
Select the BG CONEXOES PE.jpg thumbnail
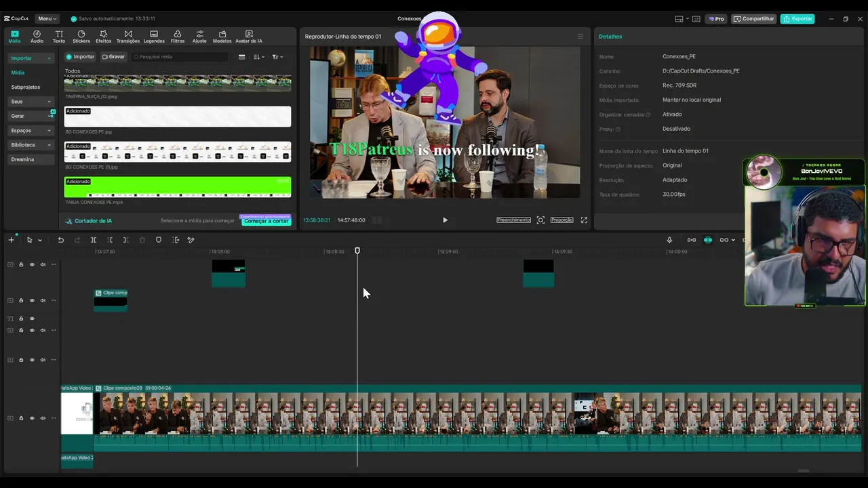178,117
